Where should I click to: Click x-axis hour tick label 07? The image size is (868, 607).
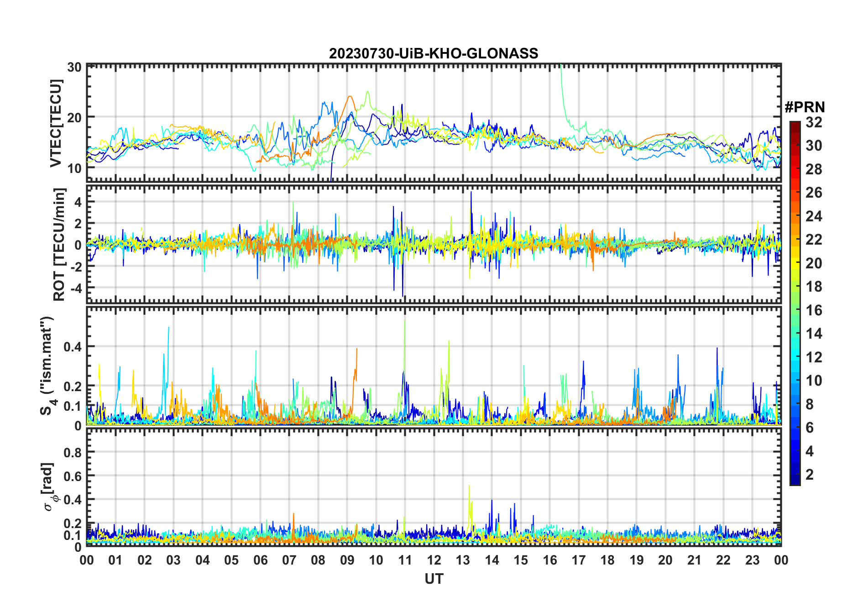pos(289,560)
